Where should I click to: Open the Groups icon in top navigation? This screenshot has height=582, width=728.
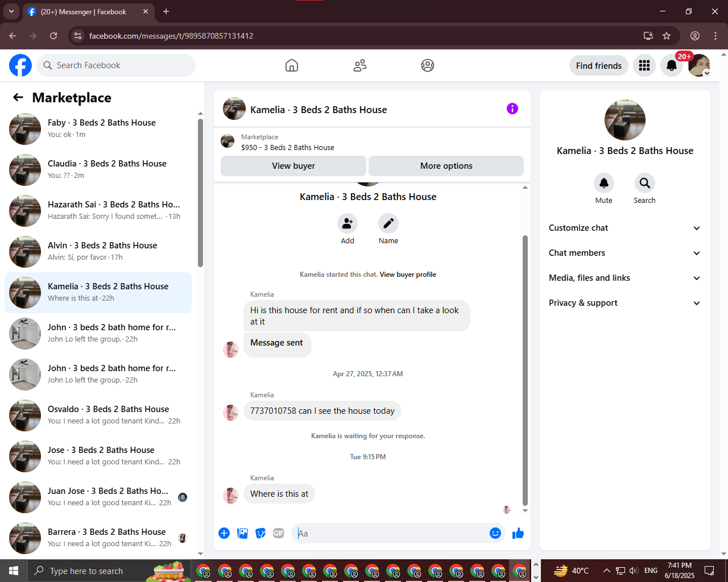[x=428, y=65]
